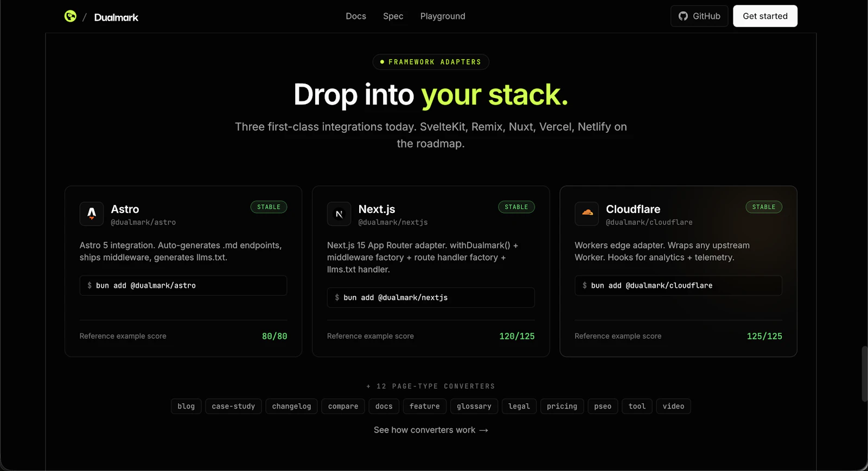Click Reference example score label in Cloudflare card
Viewport: 868px width, 471px height.
tap(618, 336)
